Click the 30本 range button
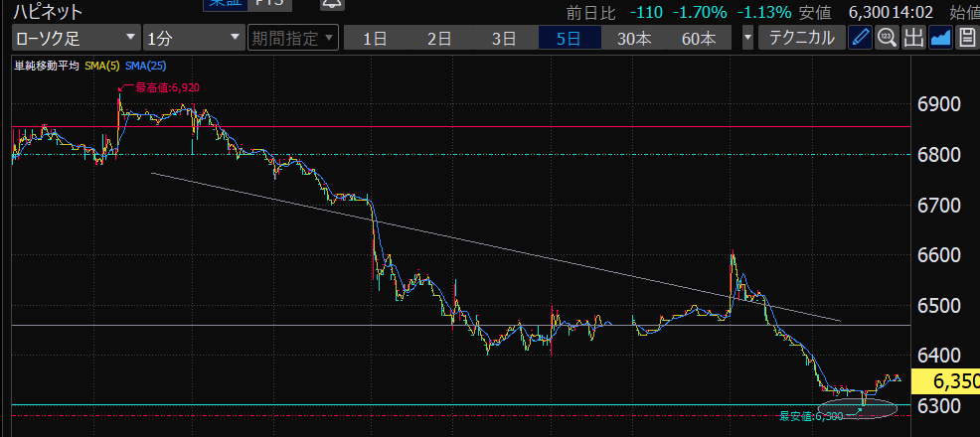 tap(634, 39)
